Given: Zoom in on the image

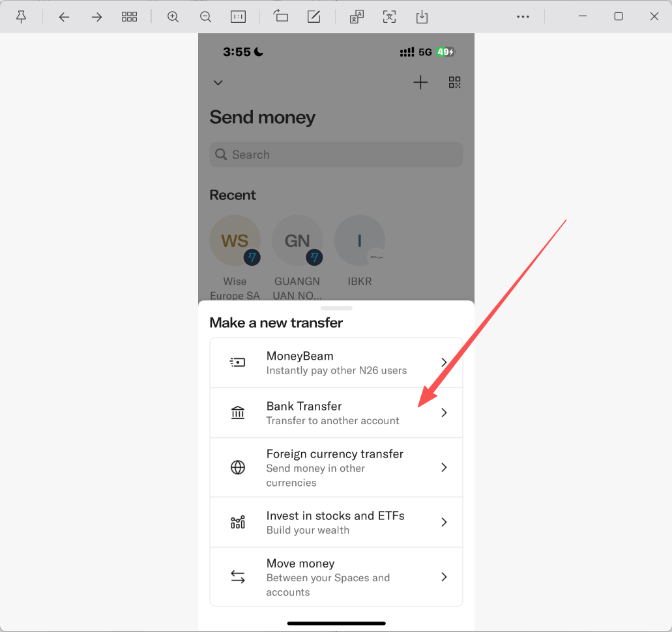Looking at the screenshot, I should click(x=173, y=17).
